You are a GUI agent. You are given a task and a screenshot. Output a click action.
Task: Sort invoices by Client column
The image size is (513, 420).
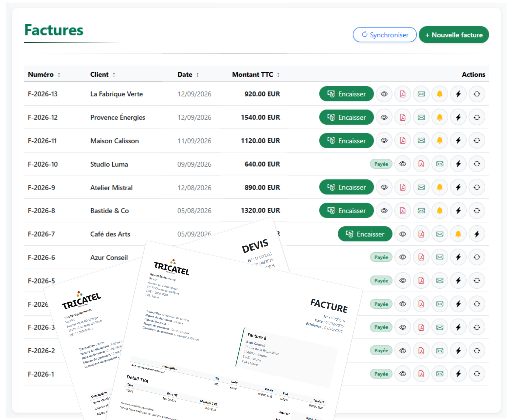pyautogui.click(x=103, y=74)
